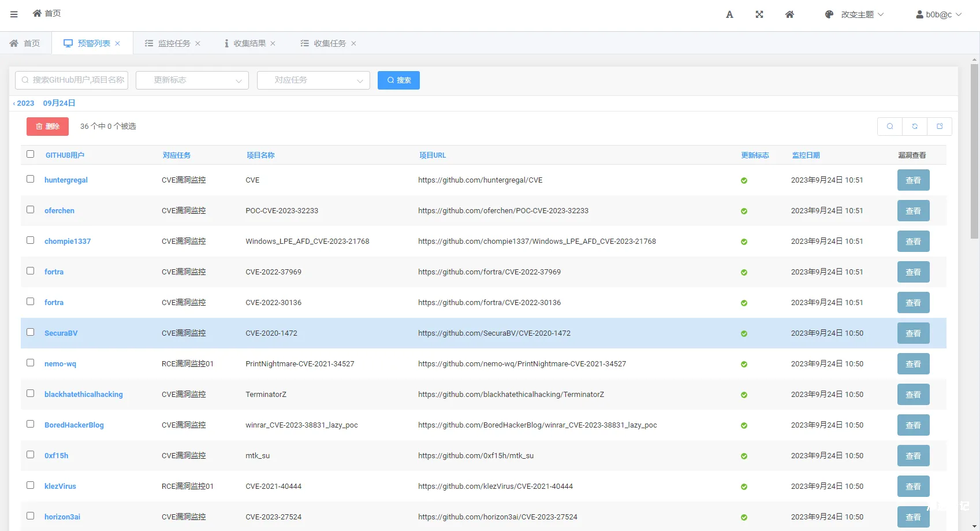Select the checkbox for nemo-wq row
Viewport: 980px width, 531px height.
tap(31, 363)
